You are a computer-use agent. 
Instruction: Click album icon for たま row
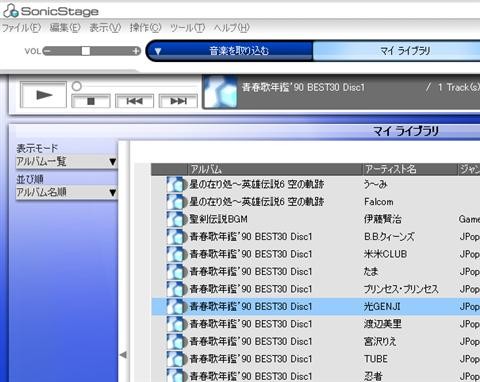[x=175, y=271]
